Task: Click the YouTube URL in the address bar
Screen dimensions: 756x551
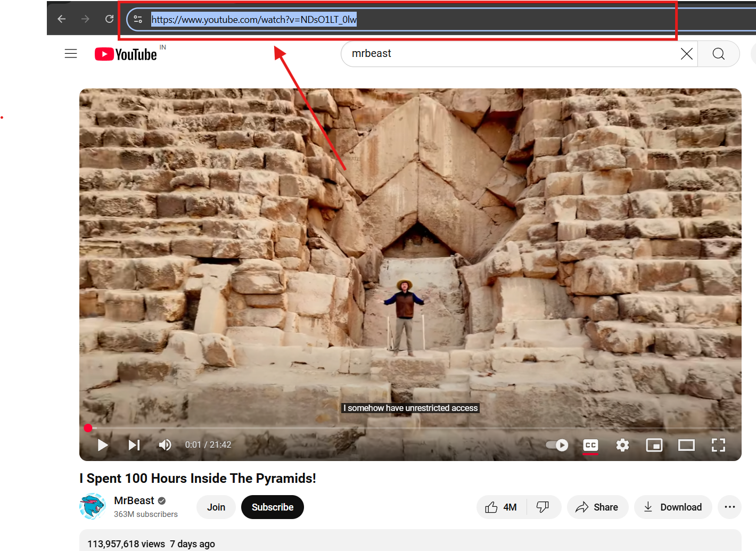Action: coord(254,20)
